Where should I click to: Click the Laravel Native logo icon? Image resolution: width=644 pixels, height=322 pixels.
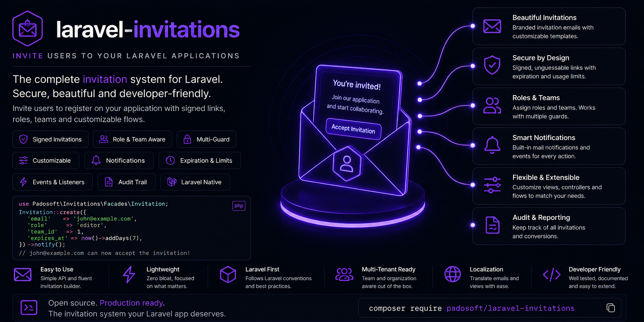pos(172,182)
